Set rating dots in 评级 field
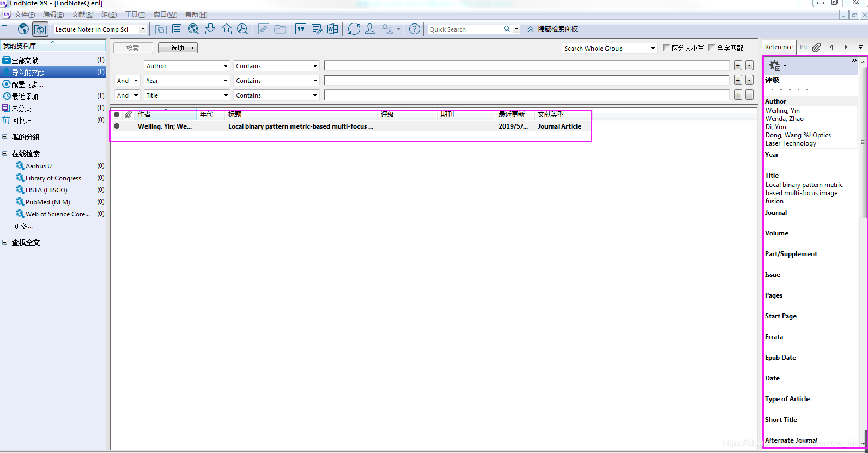Screen dimensions: 868x453 [790, 89]
